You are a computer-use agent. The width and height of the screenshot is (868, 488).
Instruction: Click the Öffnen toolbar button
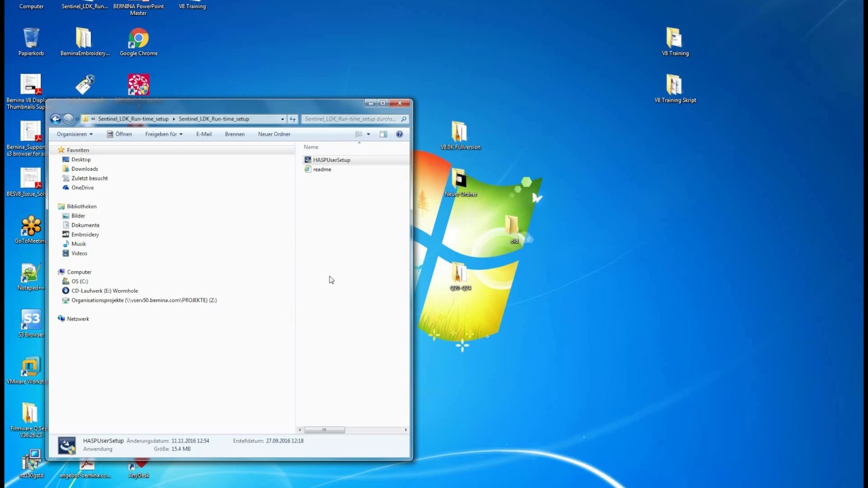119,134
